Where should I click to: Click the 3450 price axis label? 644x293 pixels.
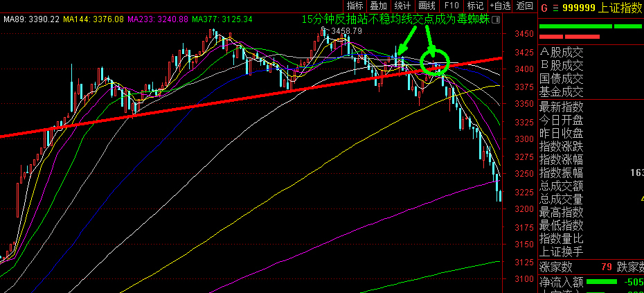click(x=524, y=34)
